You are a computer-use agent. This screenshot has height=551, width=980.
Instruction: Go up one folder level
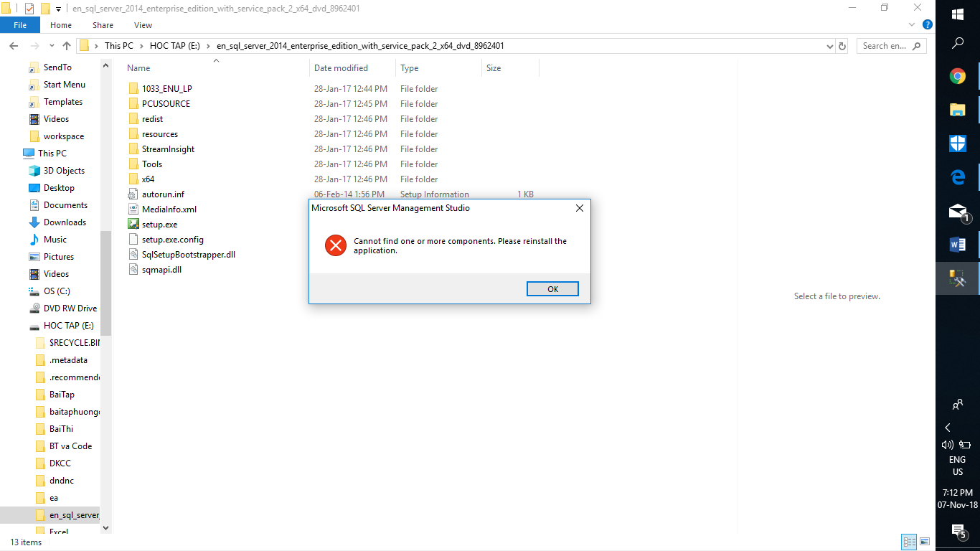point(67,46)
